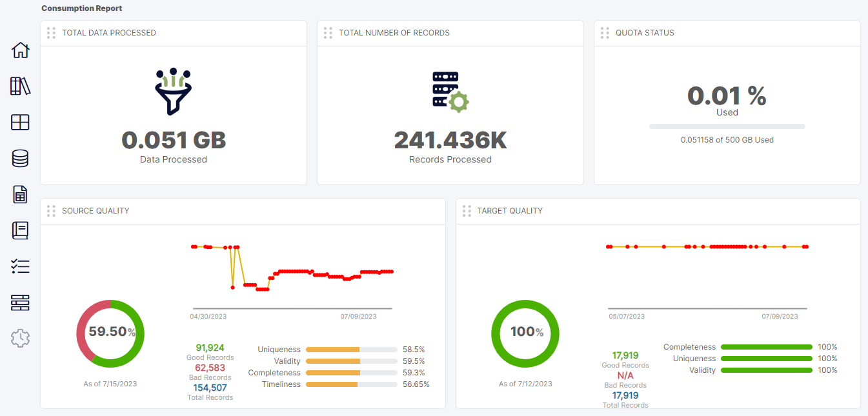Open the settings gear sidebar icon

(x=21, y=338)
